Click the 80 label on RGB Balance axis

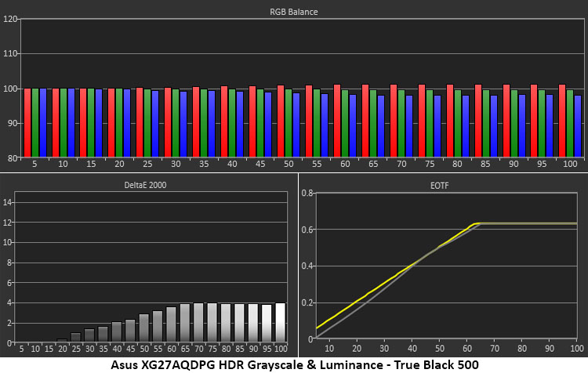[13, 158]
